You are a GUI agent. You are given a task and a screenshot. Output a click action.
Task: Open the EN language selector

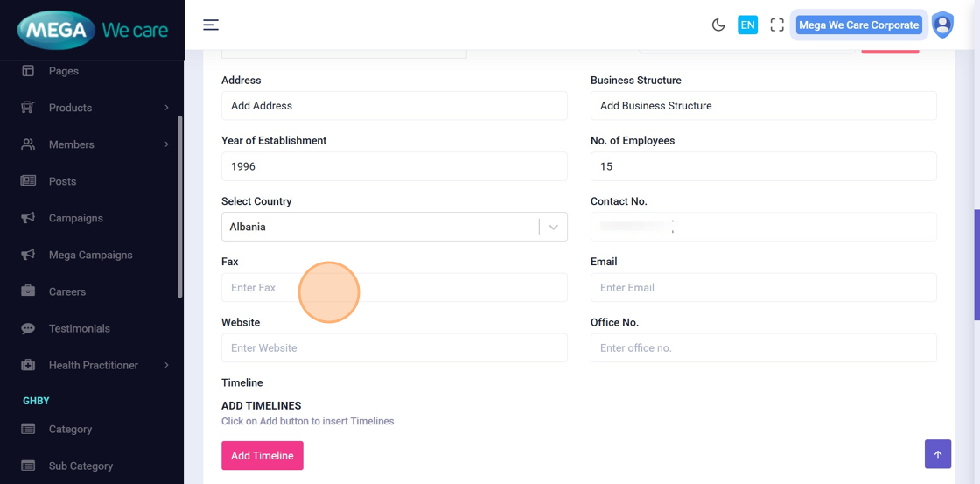(x=747, y=25)
